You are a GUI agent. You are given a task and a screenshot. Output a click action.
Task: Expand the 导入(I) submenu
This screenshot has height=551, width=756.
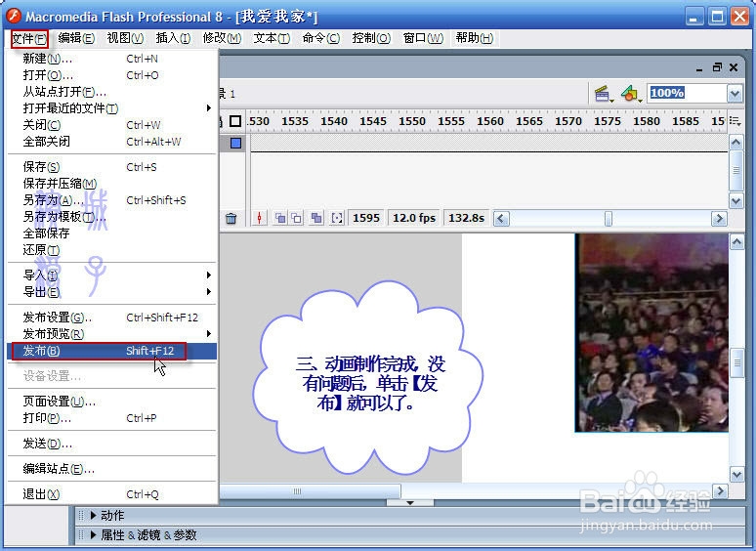[x=112, y=275]
